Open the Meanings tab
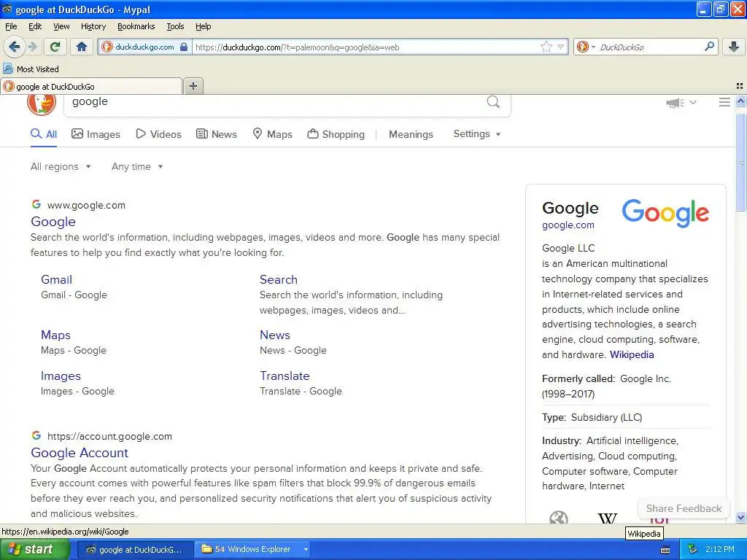Image resolution: width=747 pixels, height=560 pixels. coord(411,134)
